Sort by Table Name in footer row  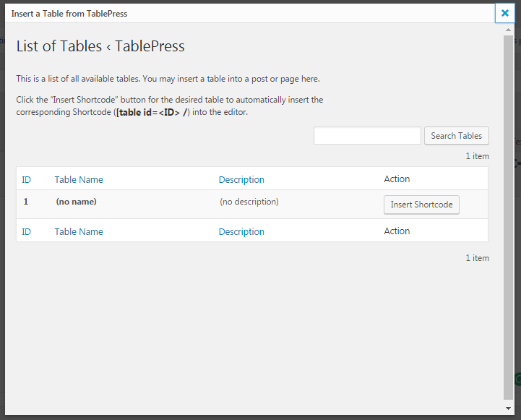point(79,231)
